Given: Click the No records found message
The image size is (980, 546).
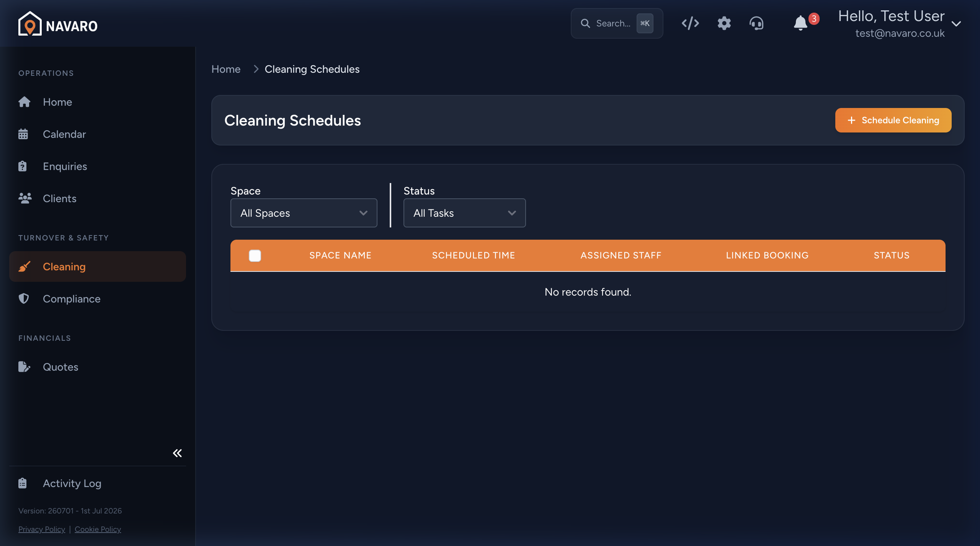Looking at the screenshot, I should [x=588, y=292].
